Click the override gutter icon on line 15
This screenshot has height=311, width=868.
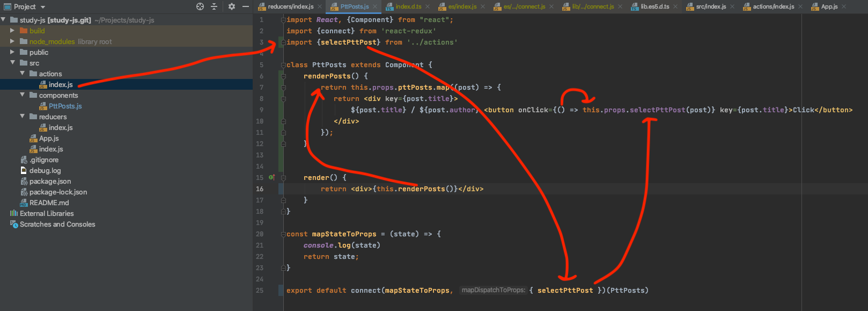coord(271,177)
